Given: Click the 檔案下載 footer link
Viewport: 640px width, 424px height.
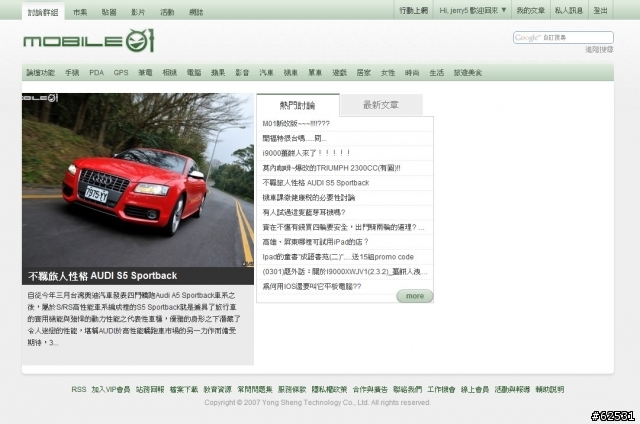Looking at the screenshot, I should [184, 389].
